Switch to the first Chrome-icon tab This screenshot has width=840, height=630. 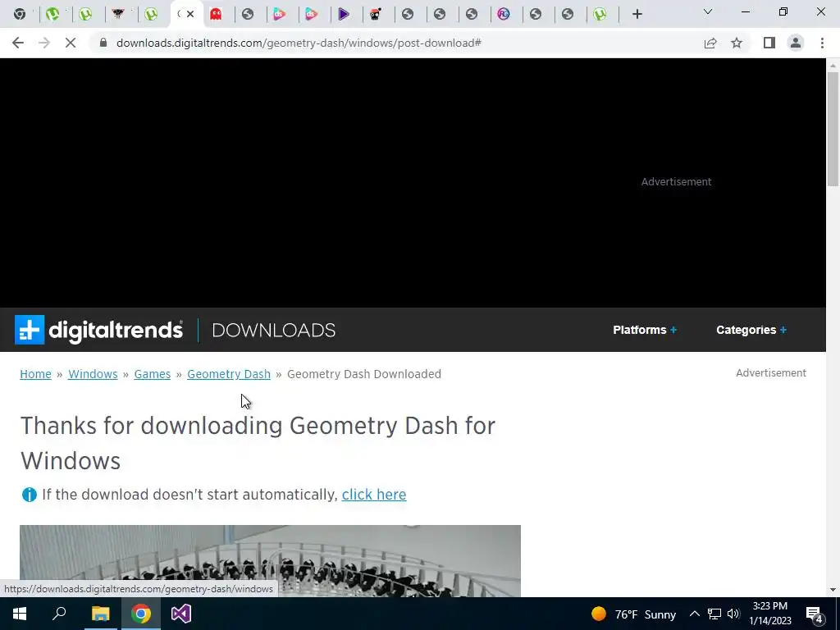pyautogui.click(x=20, y=14)
